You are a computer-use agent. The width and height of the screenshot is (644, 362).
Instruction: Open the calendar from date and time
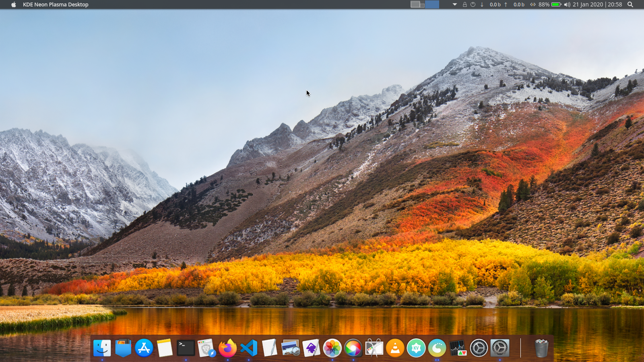click(597, 4)
